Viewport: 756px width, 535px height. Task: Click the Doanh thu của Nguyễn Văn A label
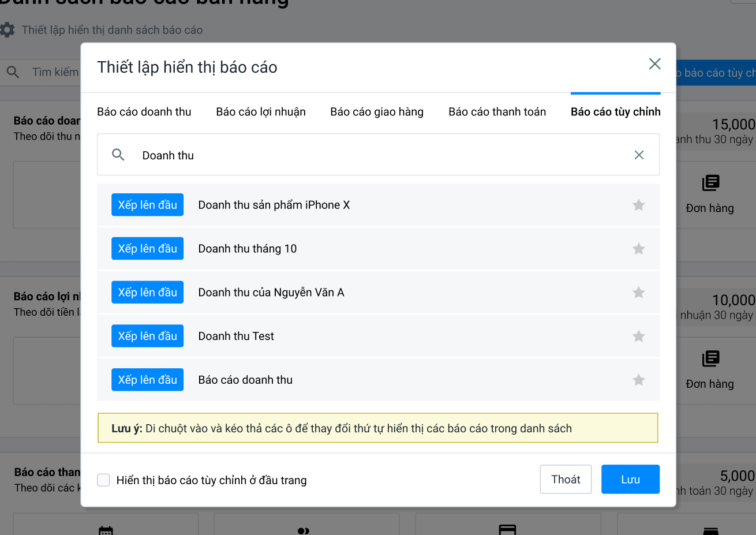point(271,293)
